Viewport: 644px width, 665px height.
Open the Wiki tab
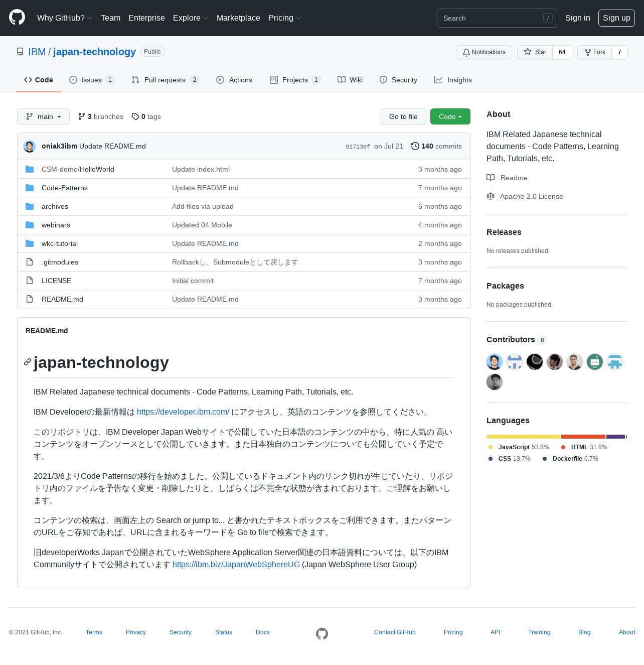350,80
